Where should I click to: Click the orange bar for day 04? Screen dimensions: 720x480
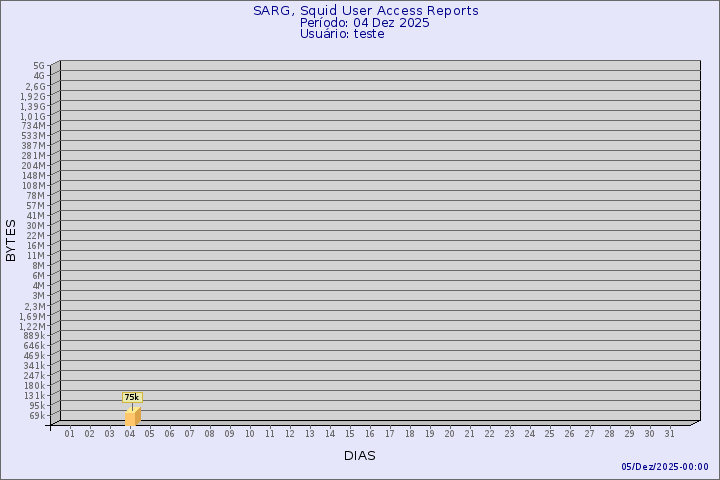(x=132, y=417)
